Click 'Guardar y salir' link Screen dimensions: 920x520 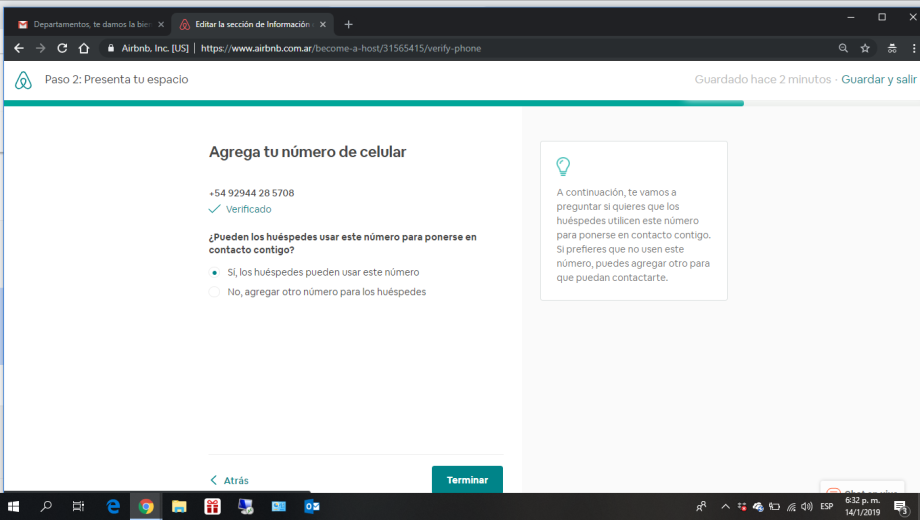(878, 79)
